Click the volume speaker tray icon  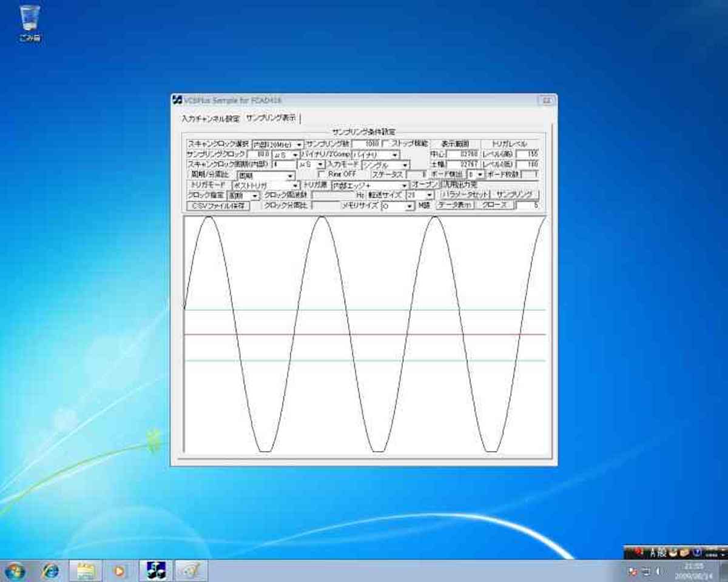659,571
